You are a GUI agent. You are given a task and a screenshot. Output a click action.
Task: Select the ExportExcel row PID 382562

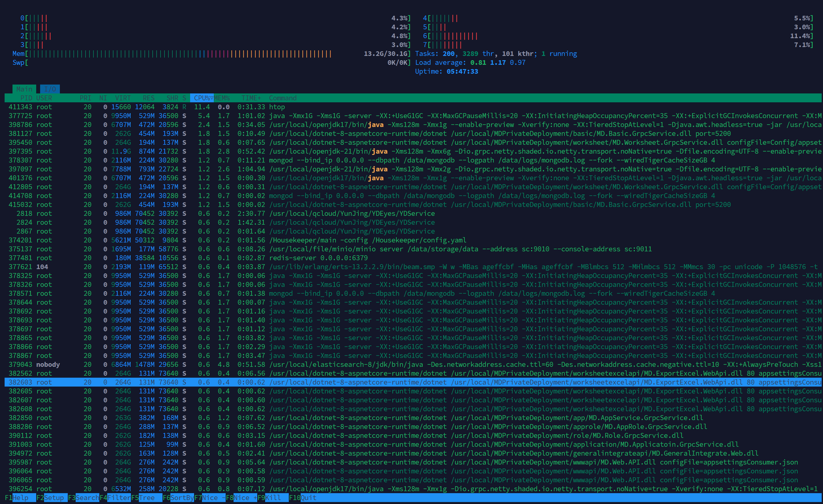(x=413, y=373)
